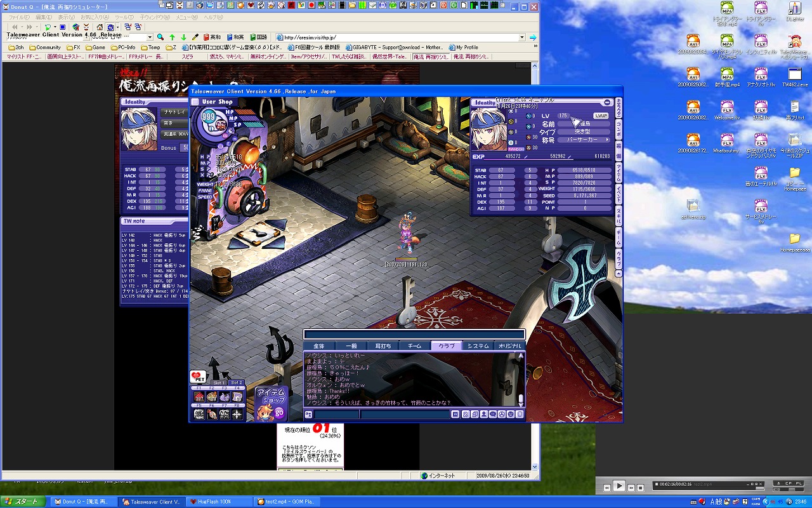Click the green down arrow in Donut Q
The width and height of the screenshot is (812, 508).
183,37
